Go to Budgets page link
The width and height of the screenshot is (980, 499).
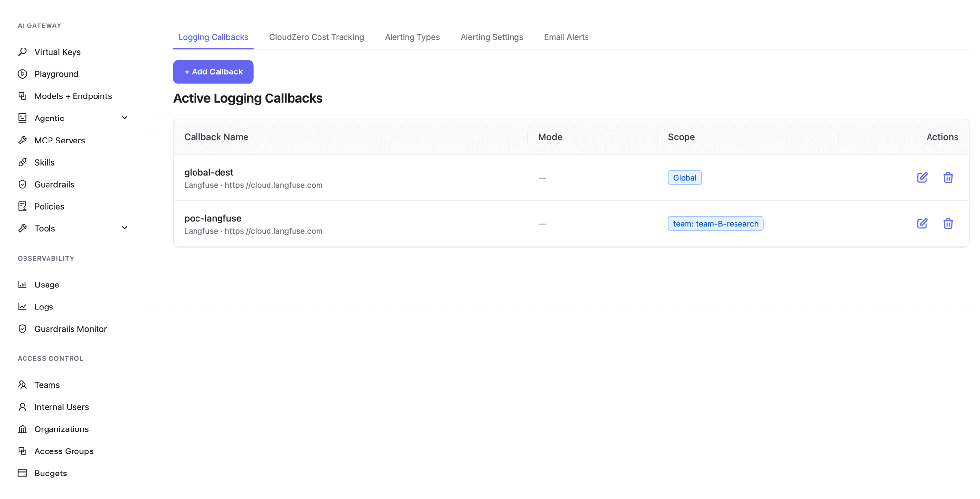[50, 473]
